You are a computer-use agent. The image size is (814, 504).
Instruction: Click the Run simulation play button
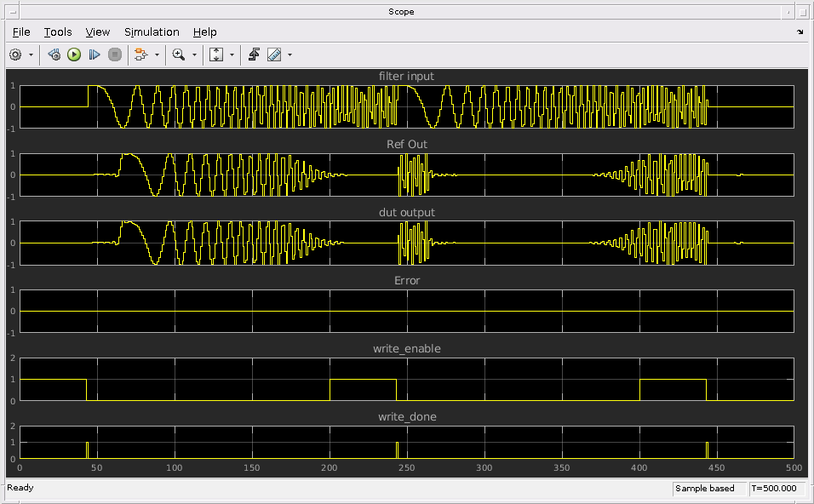(74, 54)
